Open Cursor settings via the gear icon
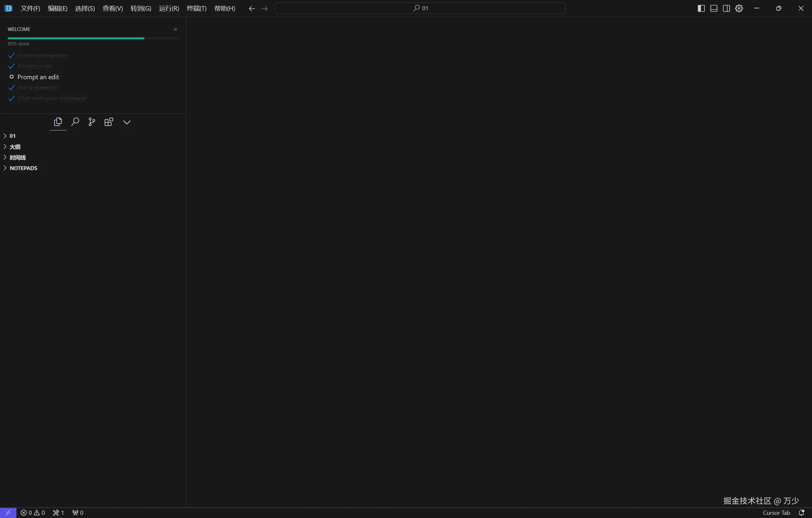The height and width of the screenshot is (518, 812). [x=739, y=8]
